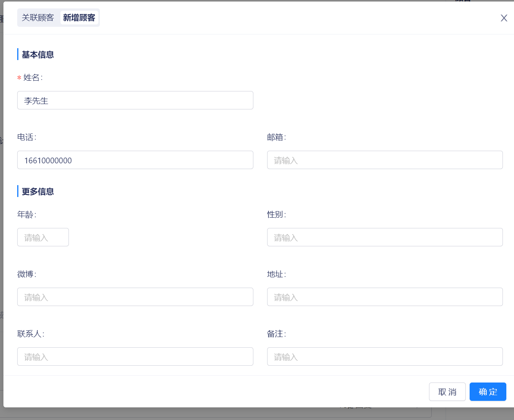
Task: Click the 微博 label
Action: 27,274
